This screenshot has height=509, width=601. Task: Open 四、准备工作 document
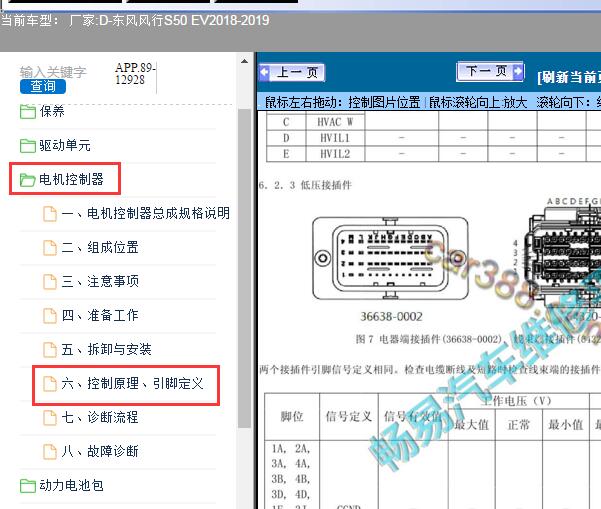100,315
